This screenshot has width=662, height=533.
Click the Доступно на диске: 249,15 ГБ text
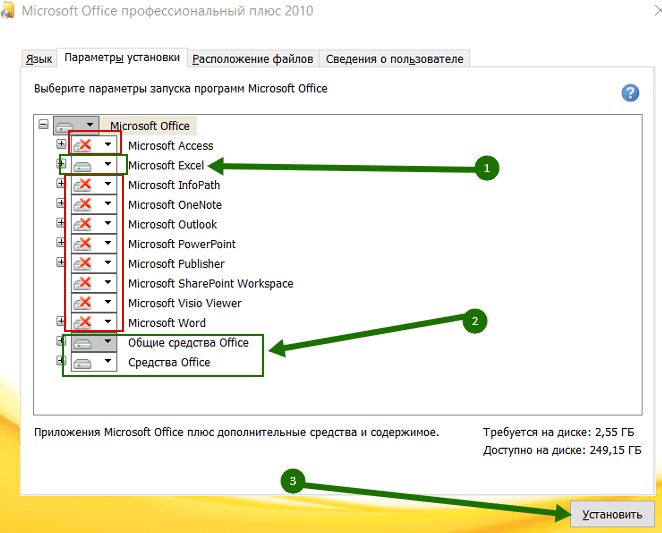click(562, 450)
